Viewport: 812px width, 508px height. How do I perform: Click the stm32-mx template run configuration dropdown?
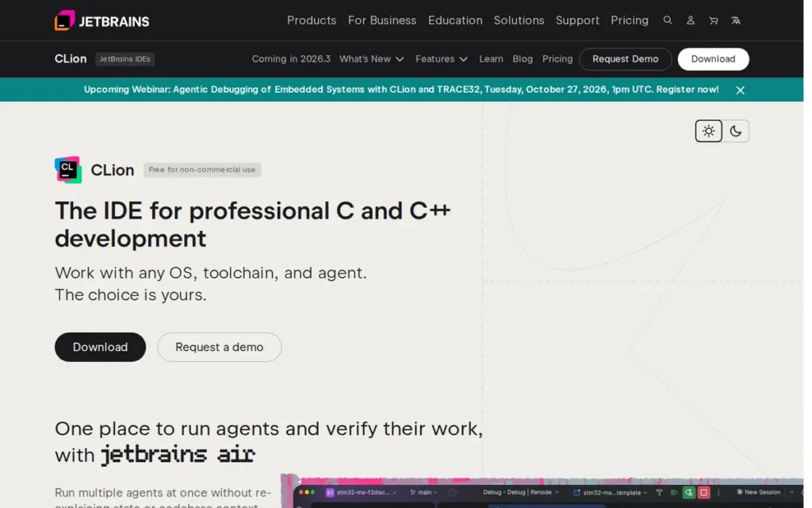point(611,492)
